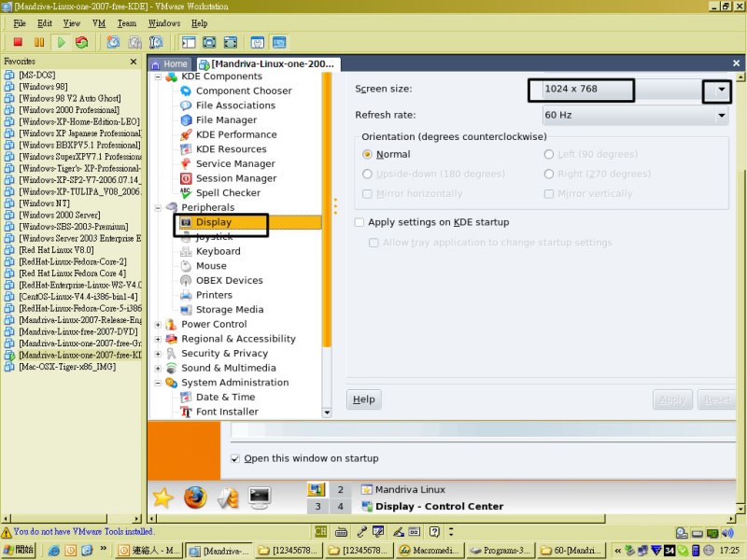Select Display under Peripherals

214,222
